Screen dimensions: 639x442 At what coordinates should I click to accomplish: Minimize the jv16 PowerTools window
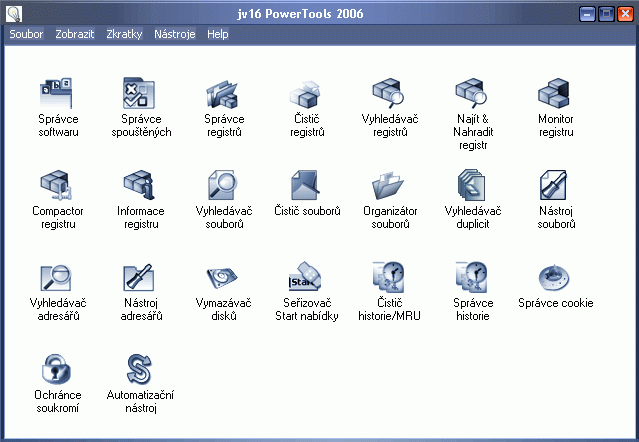point(587,14)
